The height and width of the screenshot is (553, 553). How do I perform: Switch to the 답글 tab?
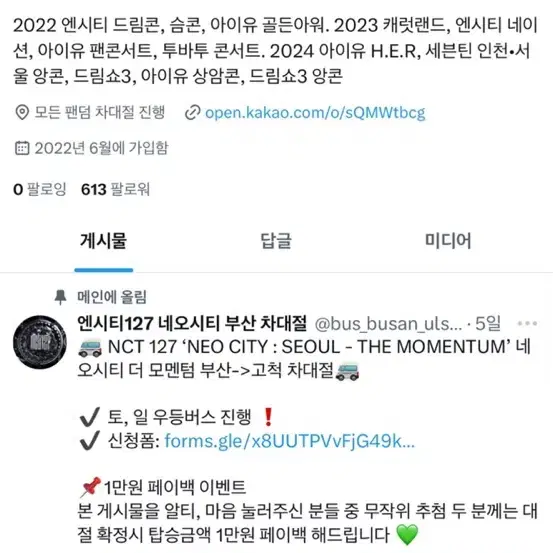(276, 241)
